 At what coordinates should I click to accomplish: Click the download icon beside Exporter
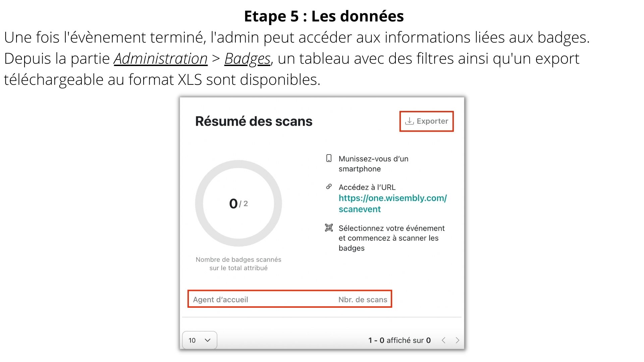coord(409,121)
